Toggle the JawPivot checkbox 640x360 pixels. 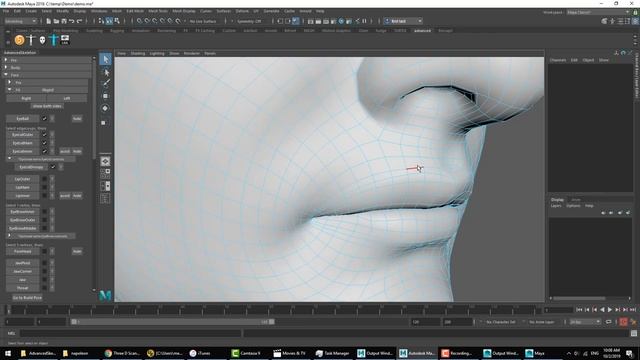tap(44, 263)
